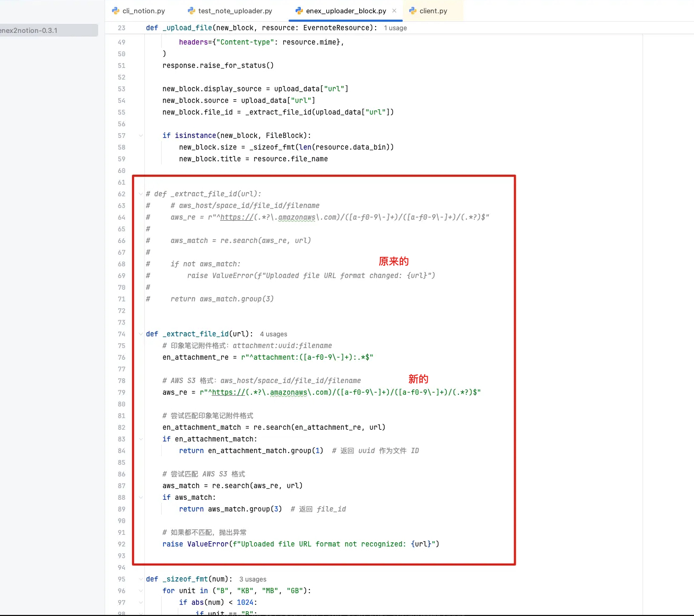
Task: Fold the commented block at line 62
Action: (x=141, y=194)
